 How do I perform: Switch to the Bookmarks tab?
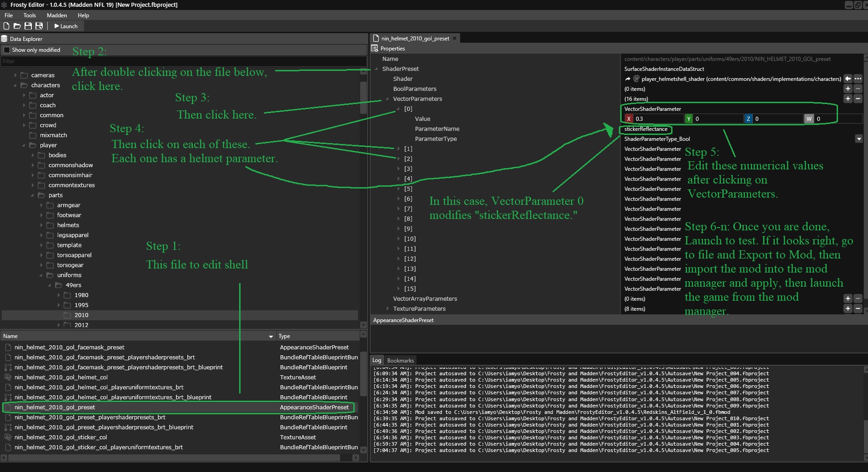[401, 360]
